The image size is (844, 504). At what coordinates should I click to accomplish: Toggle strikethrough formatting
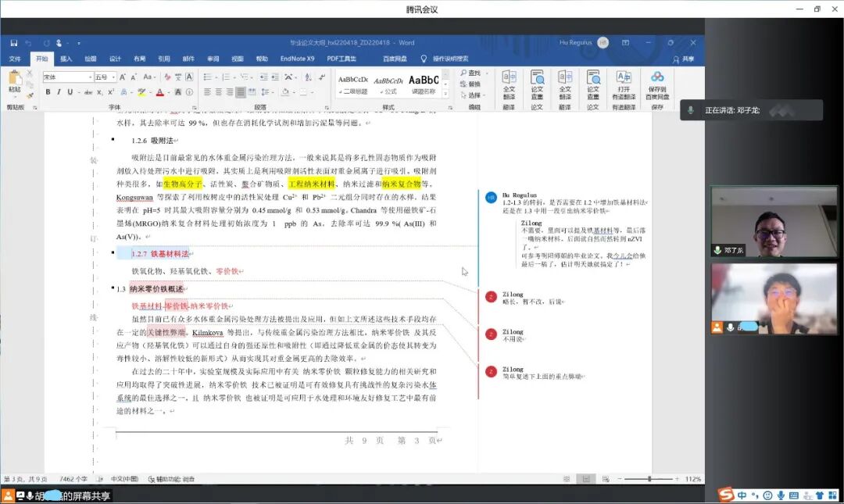point(88,92)
